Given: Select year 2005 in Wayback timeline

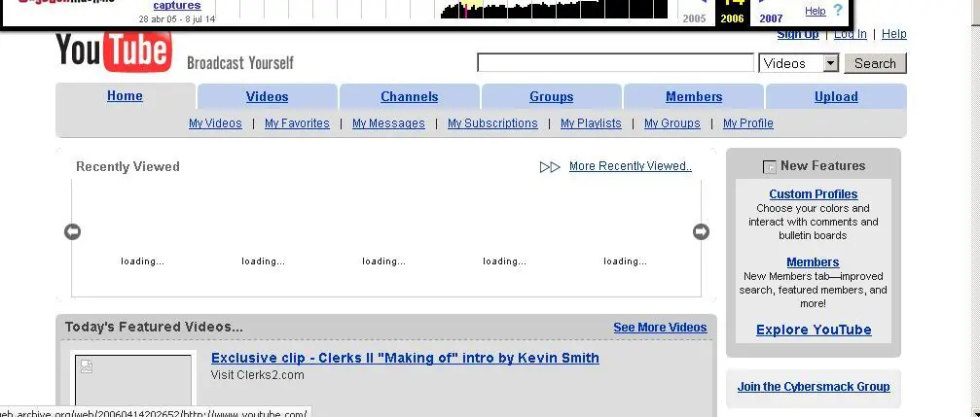Looking at the screenshot, I should (695, 18).
